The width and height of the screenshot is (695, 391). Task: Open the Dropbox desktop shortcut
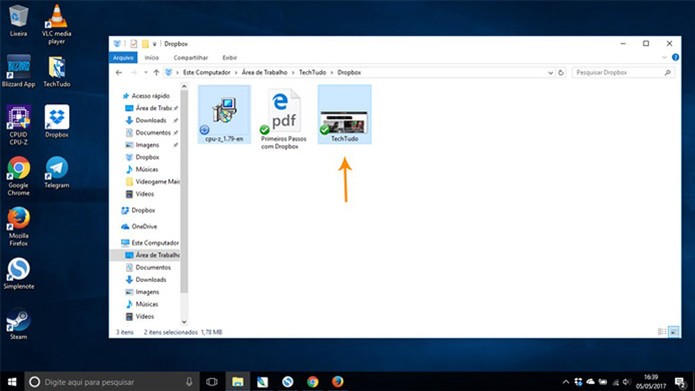pyautogui.click(x=57, y=121)
